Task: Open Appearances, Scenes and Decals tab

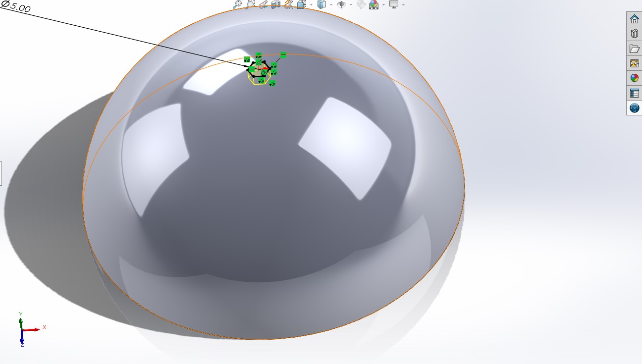Action: 634,78
